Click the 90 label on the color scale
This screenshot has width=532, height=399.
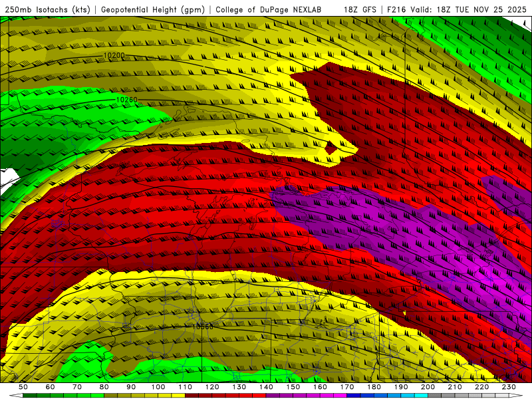click(x=131, y=387)
